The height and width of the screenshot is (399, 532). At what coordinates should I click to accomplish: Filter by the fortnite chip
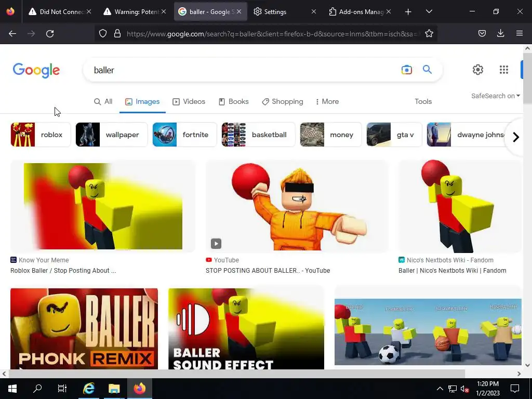click(184, 135)
